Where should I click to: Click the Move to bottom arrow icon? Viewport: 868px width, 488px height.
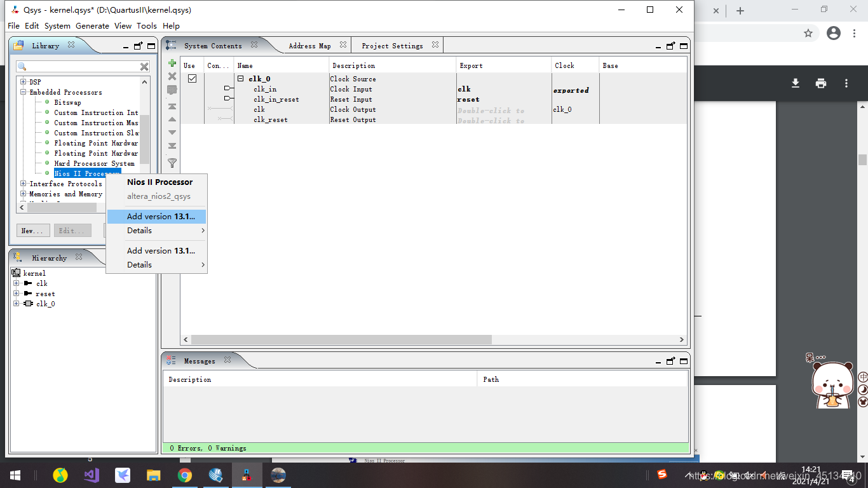click(x=172, y=146)
